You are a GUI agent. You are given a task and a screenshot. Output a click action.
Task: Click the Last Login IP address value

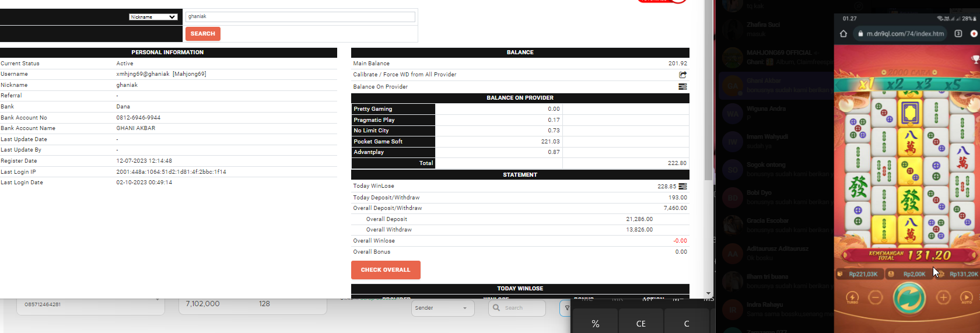click(171, 172)
